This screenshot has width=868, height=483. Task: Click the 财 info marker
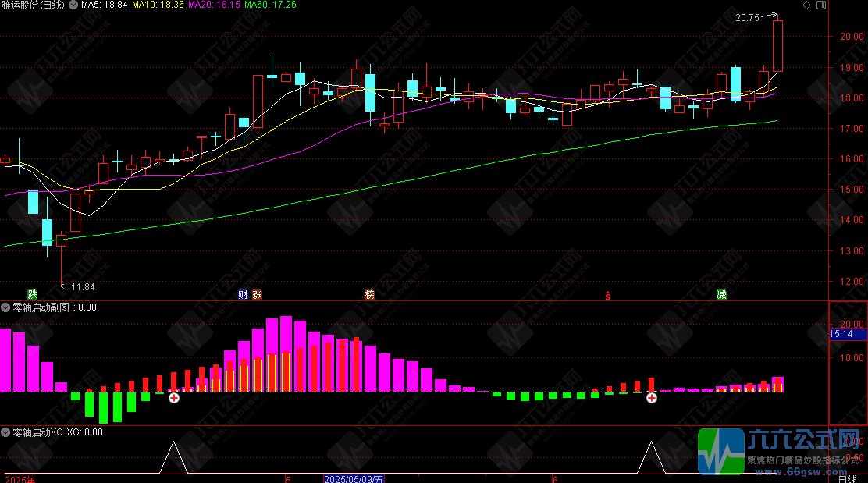tap(243, 295)
